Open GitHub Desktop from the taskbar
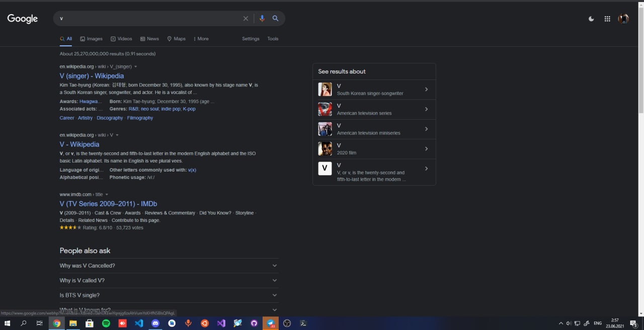 coord(254,323)
